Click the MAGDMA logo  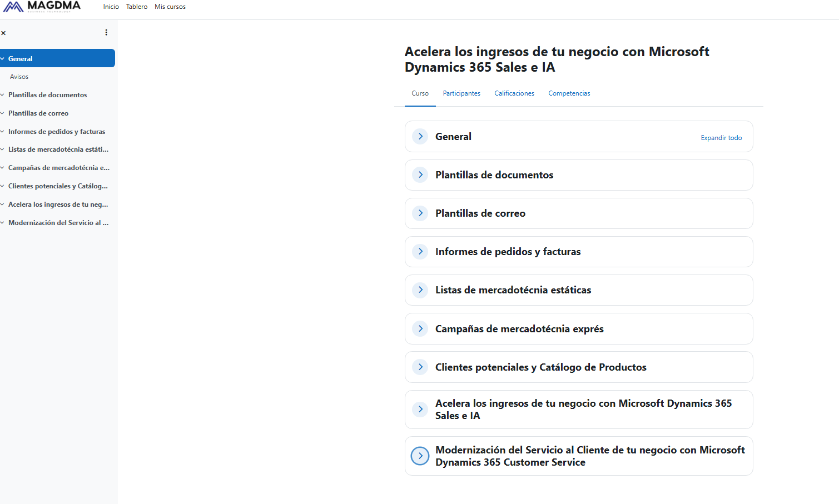42,7
